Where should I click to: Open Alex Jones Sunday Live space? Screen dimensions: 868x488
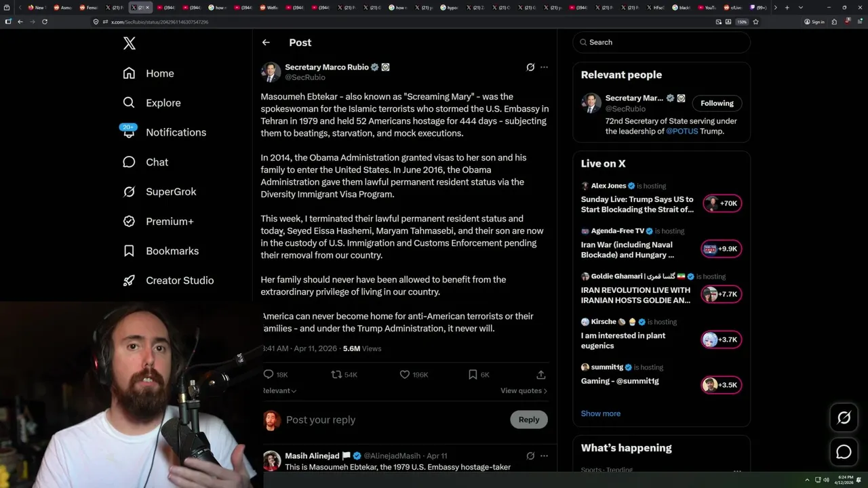[x=637, y=204]
